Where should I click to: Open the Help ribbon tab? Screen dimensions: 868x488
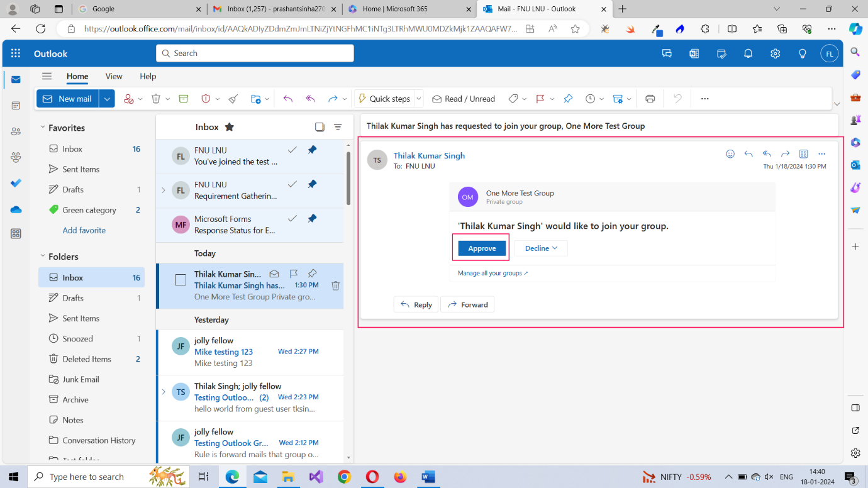tap(148, 76)
